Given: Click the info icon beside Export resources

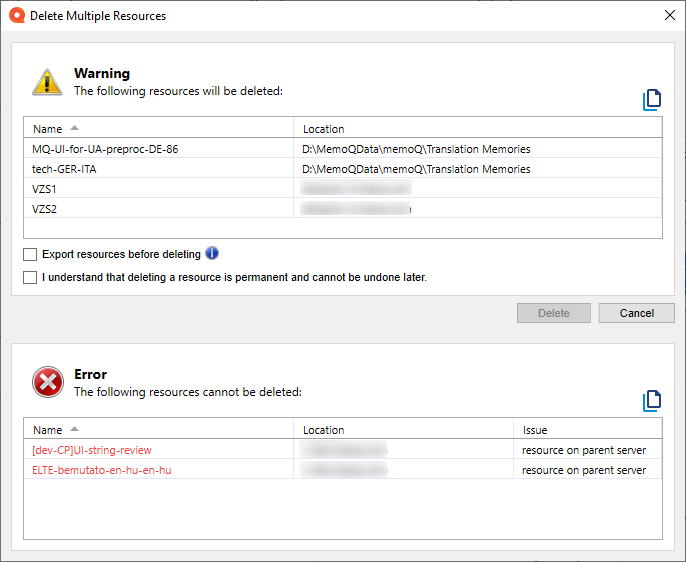Looking at the screenshot, I should [x=211, y=254].
